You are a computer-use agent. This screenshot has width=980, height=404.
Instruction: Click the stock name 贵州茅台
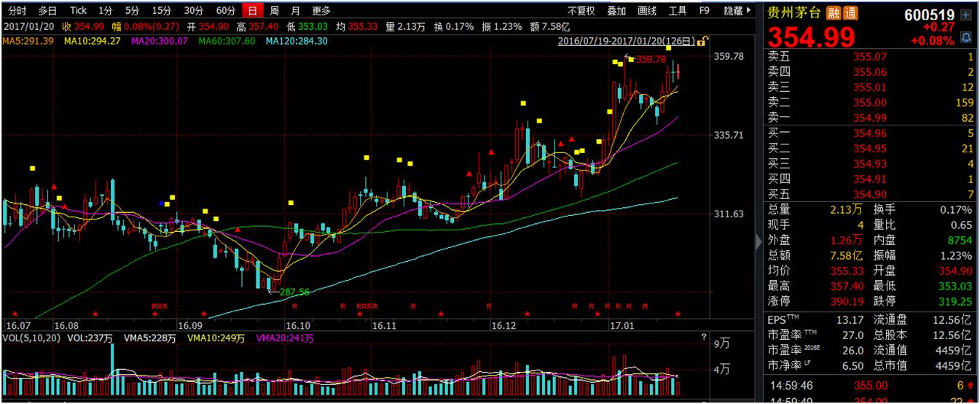click(795, 12)
